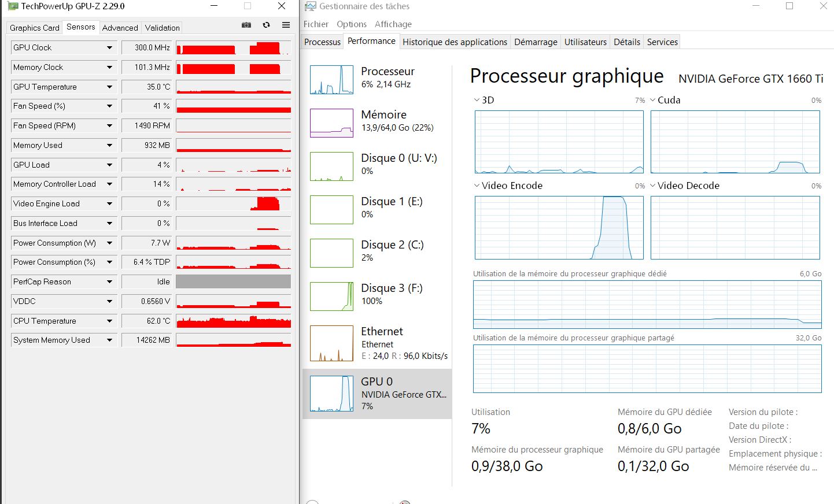Open the Advanced tab in GPU-Z
This screenshot has height=504, width=834.
[120, 28]
